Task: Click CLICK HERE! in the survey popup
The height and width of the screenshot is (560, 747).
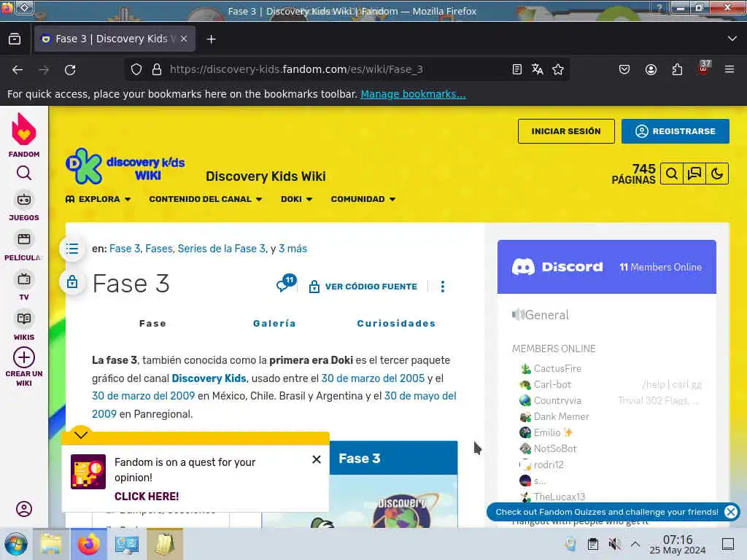Action: click(147, 496)
